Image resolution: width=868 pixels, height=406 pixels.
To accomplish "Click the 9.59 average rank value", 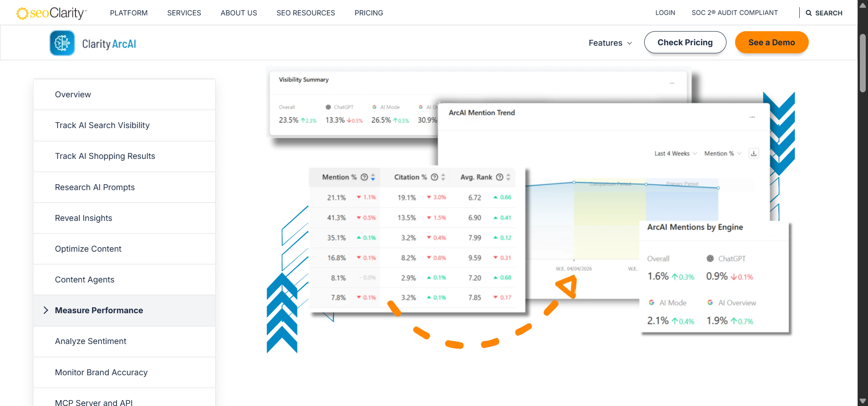I will click(475, 258).
